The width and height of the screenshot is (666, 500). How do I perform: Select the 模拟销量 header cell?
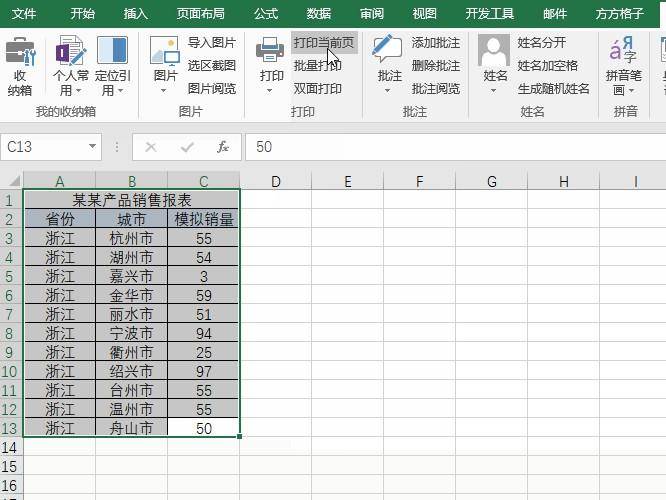click(x=203, y=219)
